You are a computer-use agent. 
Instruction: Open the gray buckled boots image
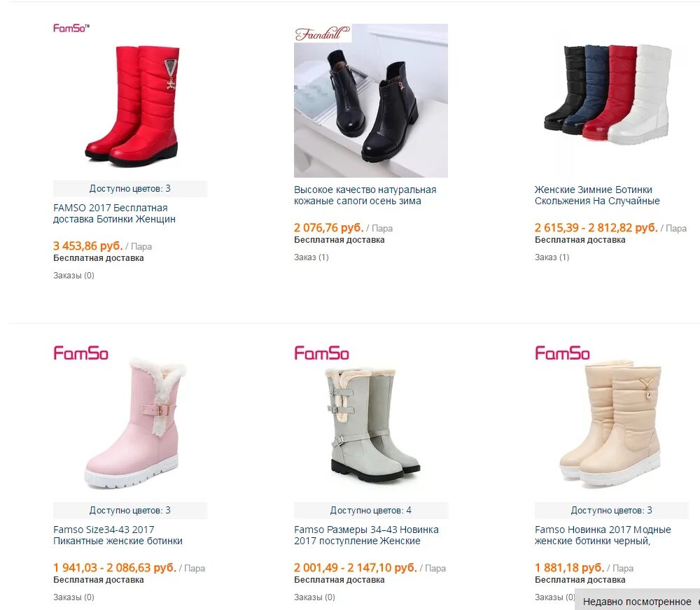[370, 423]
